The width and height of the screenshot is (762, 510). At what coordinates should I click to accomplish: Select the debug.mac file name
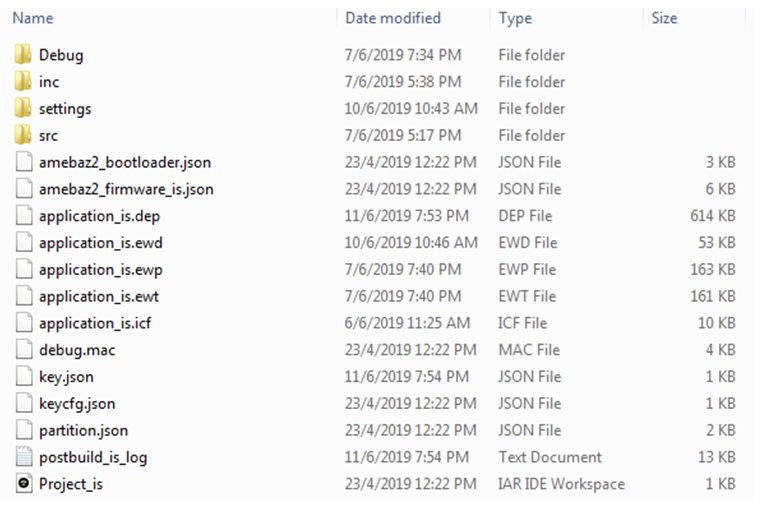click(x=77, y=350)
